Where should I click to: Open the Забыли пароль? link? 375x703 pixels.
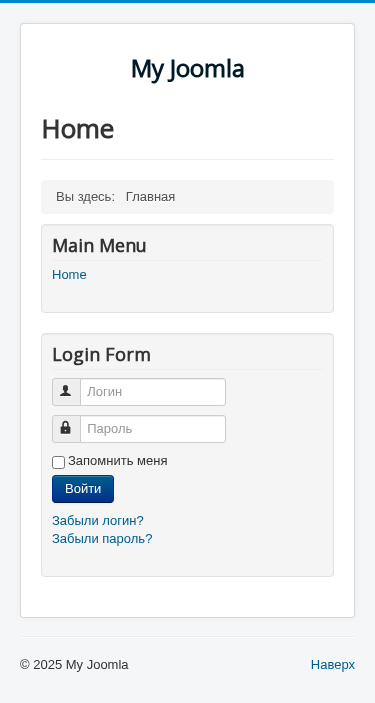pos(102,538)
